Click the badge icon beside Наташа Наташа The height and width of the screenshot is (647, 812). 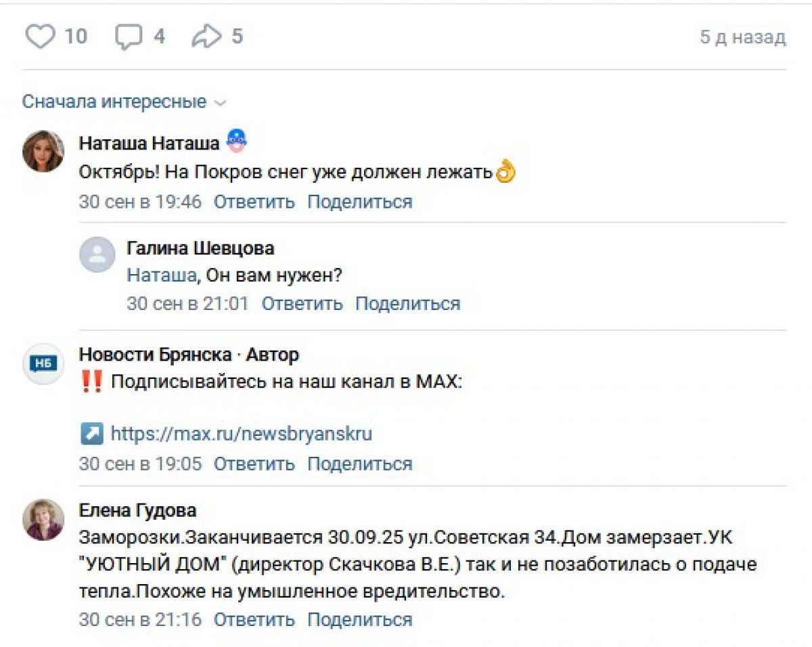tap(236, 141)
